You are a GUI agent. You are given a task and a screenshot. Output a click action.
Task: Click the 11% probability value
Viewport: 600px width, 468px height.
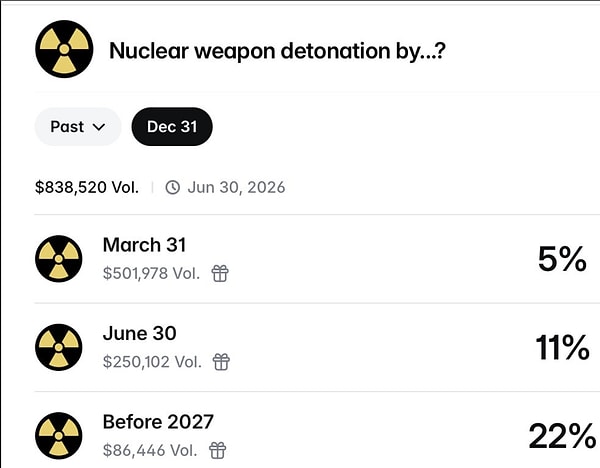pyautogui.click(x=561, y=347)
